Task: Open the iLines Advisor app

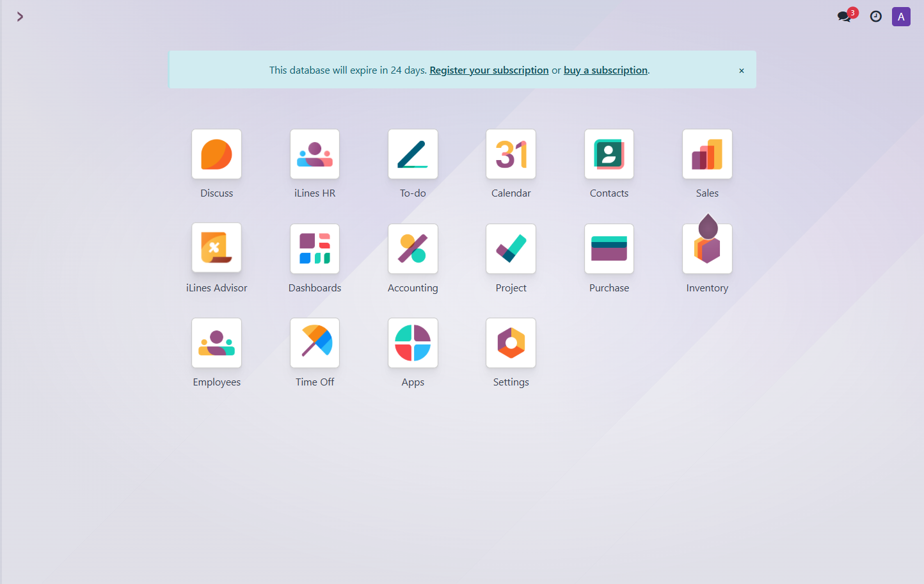Action: (x=216, y=248)
